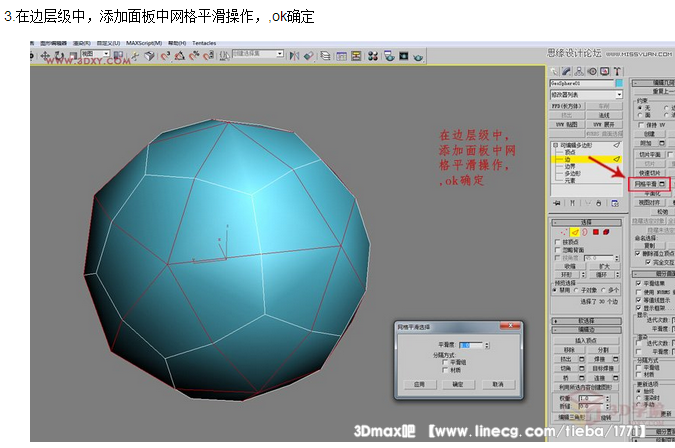Open the Layer Manager icon
The height and width of the screenshot is (448, 675).
pos(325,56)
